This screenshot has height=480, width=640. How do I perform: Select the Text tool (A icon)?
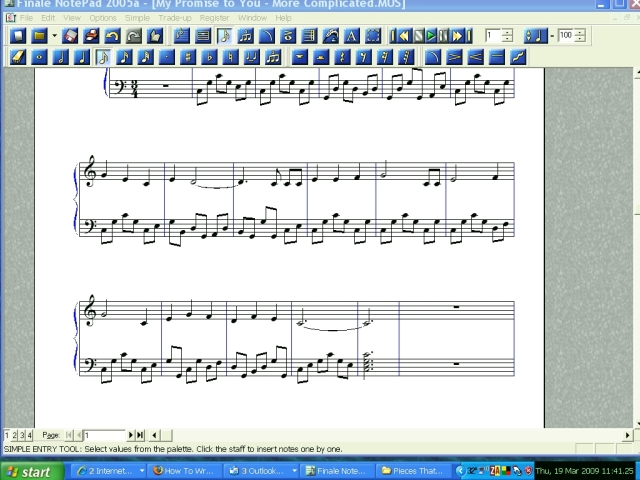(351, 36)
